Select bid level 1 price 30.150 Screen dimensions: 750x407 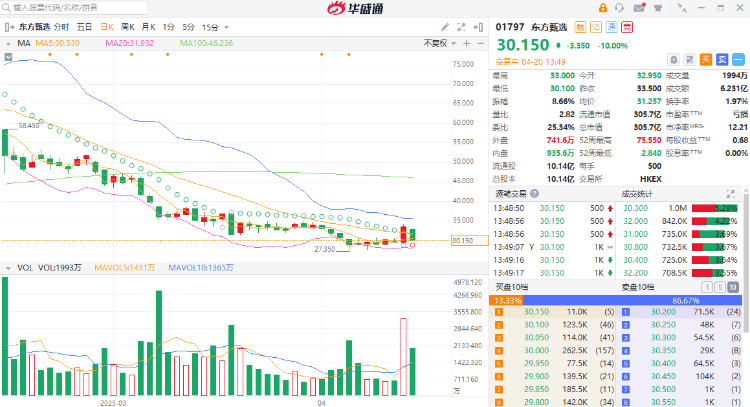537,312
